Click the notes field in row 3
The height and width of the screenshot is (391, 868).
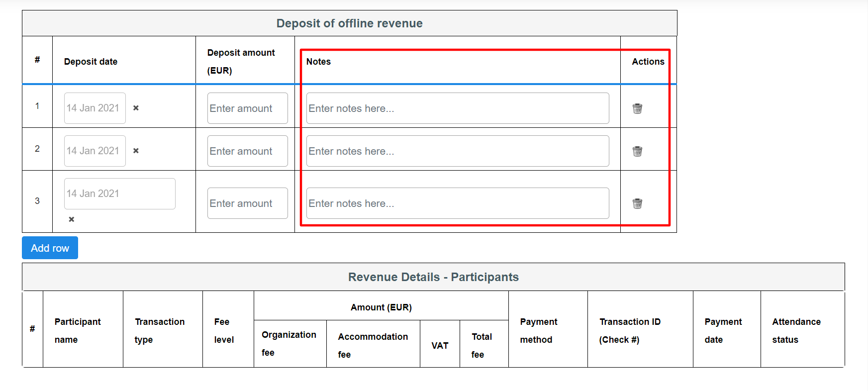tap(458, 203)
